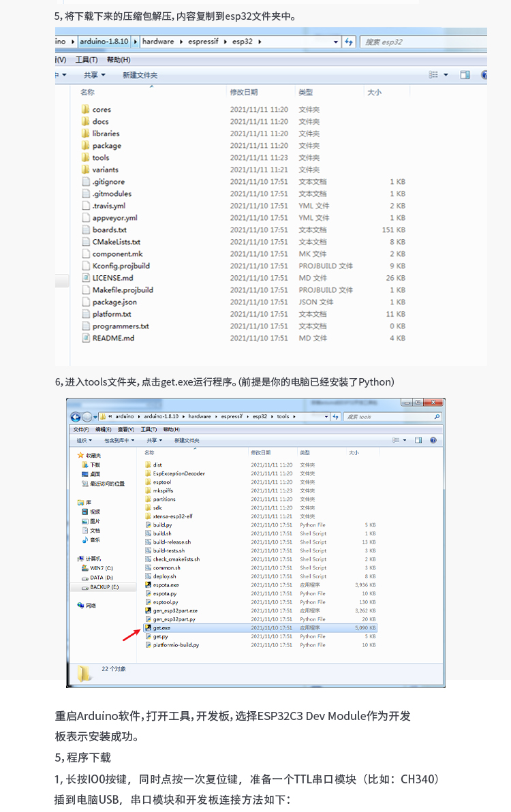The width and height of the screenshot is (511, 812).
Task: Select the BACKUP (E:) drive in sidebar
Action: pyautogui.click(x=104, y=587)
